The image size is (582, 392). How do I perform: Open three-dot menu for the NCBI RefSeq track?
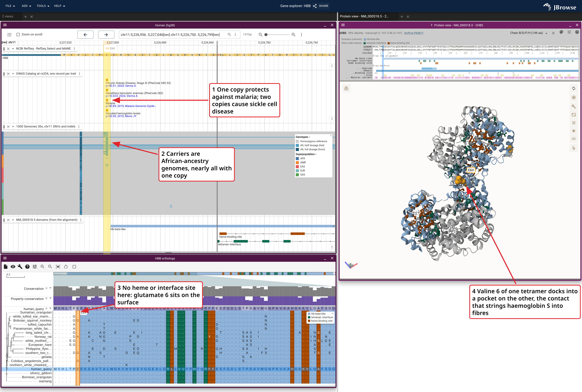[74, 49]
